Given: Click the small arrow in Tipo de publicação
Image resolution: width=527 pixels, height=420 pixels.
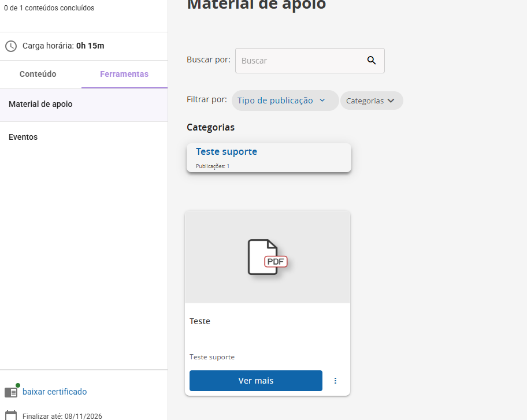Looking at the screenshot, I should coord(322,101).
